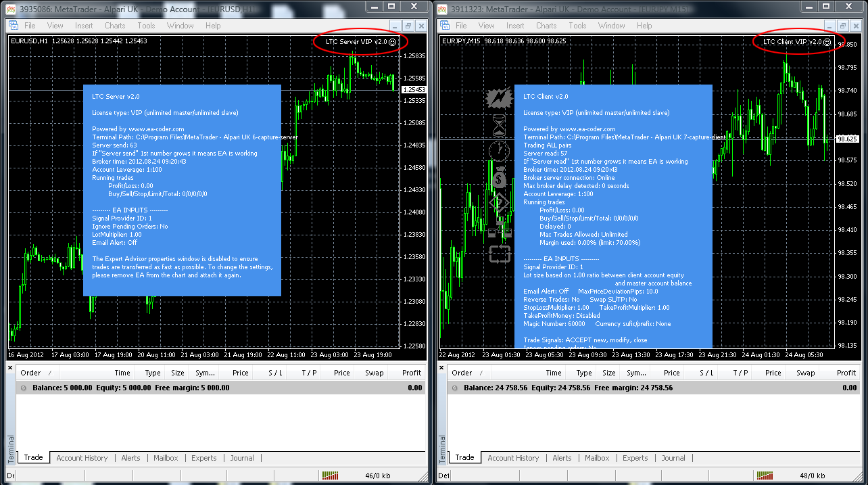Switch to Account History in the EURJPY terminal

(513, 458)
